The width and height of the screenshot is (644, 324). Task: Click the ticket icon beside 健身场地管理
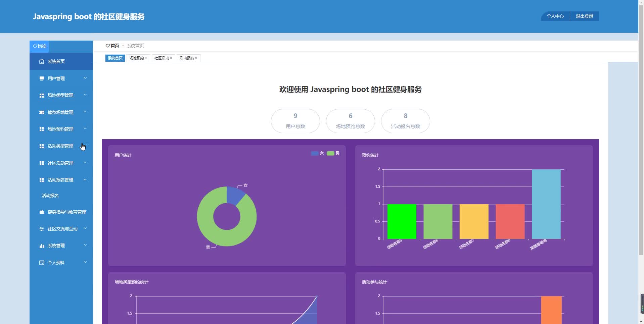point(42,112)
